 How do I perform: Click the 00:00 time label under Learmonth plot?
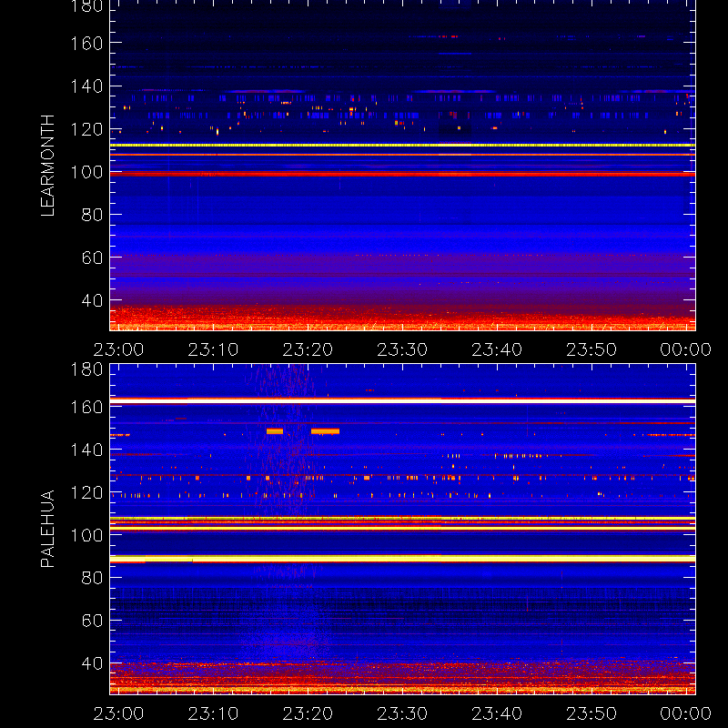(686, 349)
